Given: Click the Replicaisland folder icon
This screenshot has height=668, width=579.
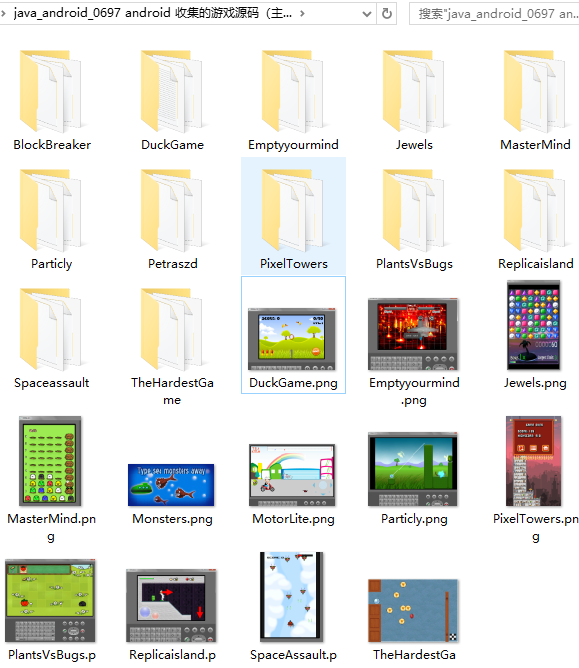Looking at the screenshot, I should [x=535, y=210].
